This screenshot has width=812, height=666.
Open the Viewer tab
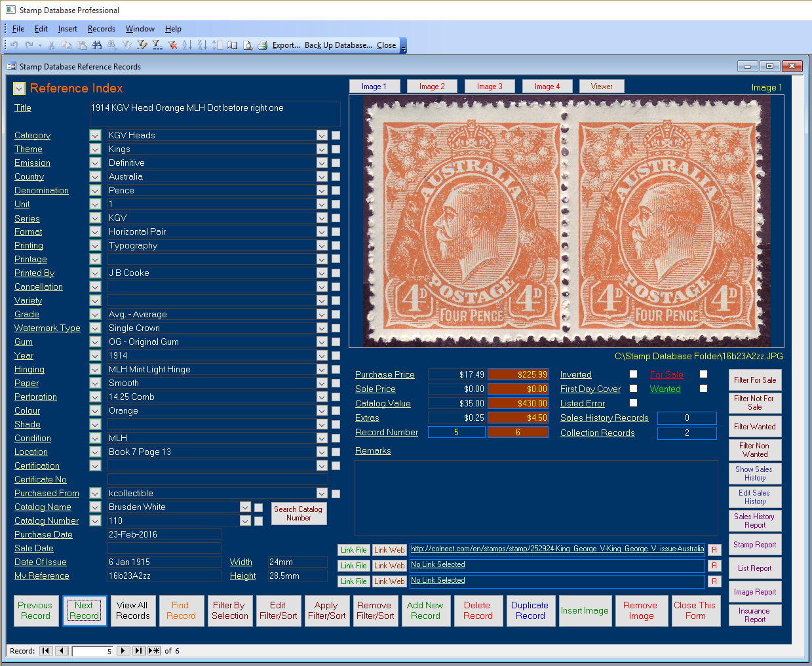pos(602,87)
